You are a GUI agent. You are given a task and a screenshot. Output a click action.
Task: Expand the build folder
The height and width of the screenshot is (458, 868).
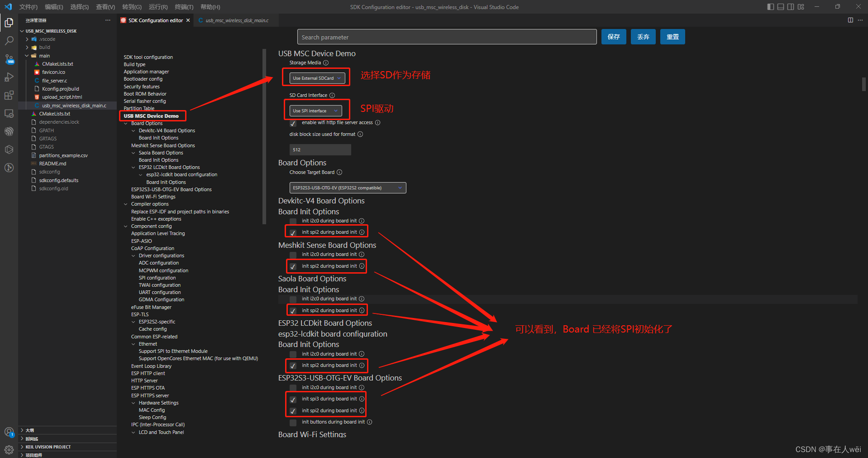click(x=27, y=48)
